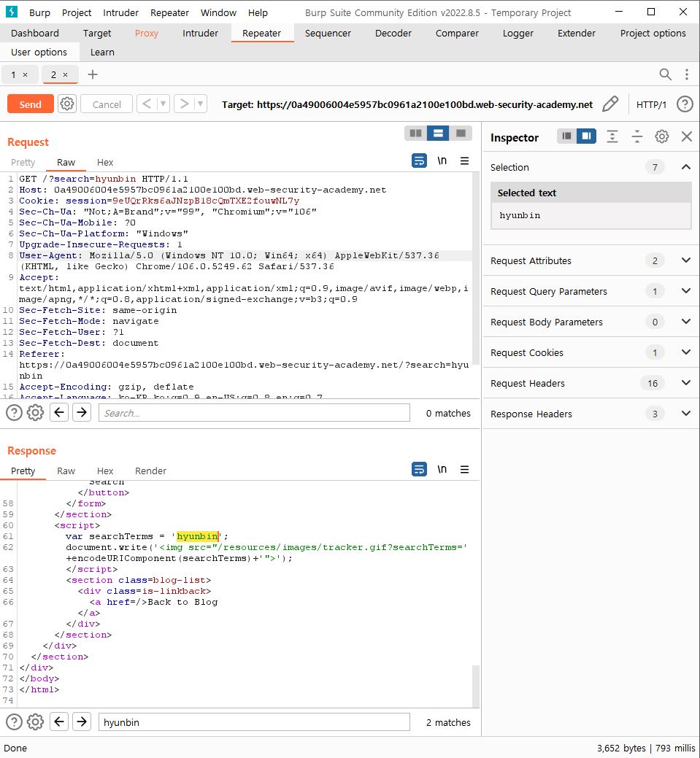Viewport: 700px width, 758px height.
Task: Select top-bottom request/response layout
Action: coord(438,133)
